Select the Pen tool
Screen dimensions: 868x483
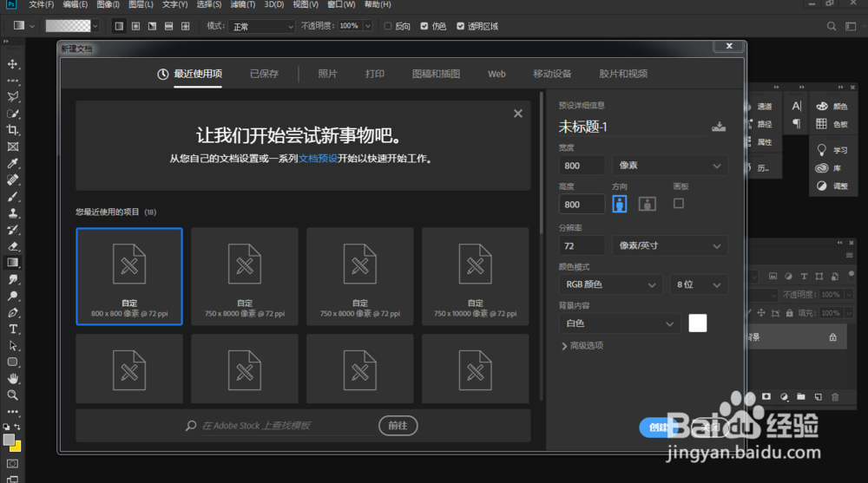coord(13,312)
